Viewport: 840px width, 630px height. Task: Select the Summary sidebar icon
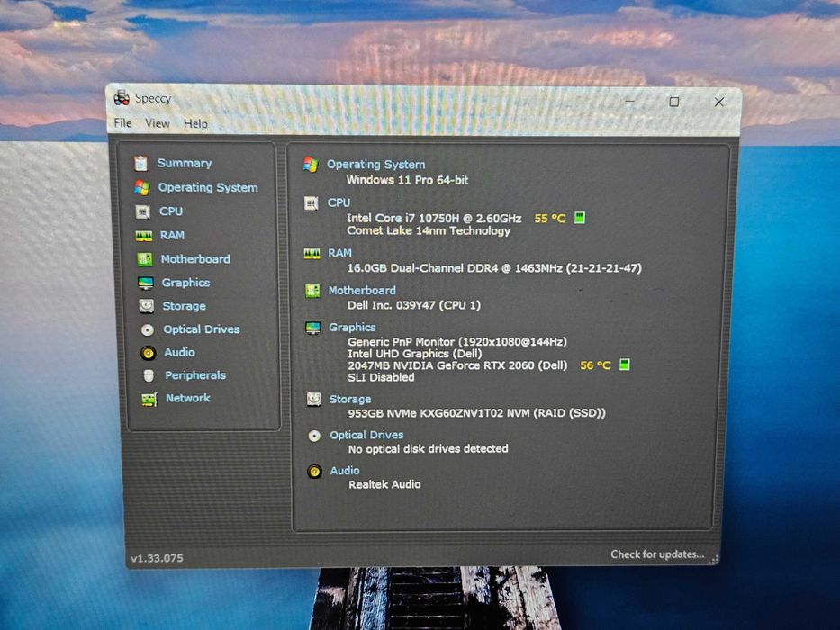tap(140, 163)
